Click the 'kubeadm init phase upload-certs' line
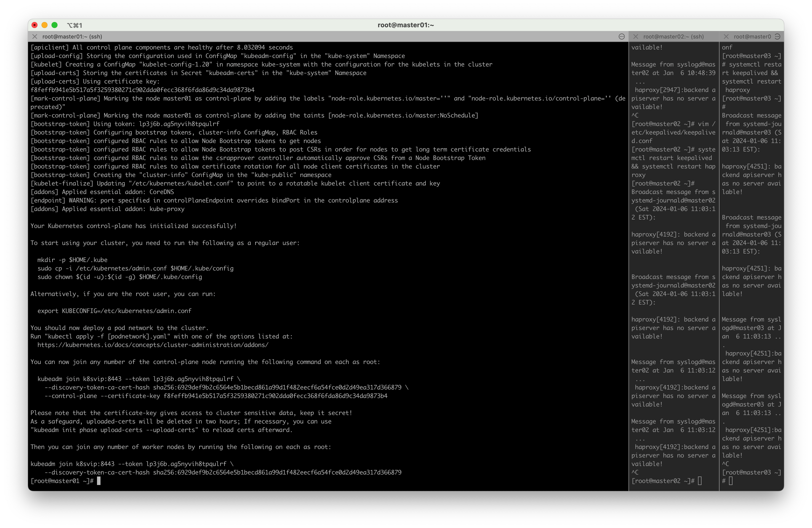The height and width of the screenshot is (528, 812). [162, 430]
